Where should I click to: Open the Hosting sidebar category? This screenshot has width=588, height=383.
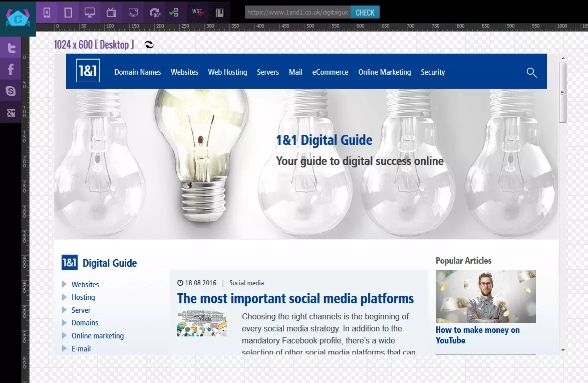pos(83,297)
